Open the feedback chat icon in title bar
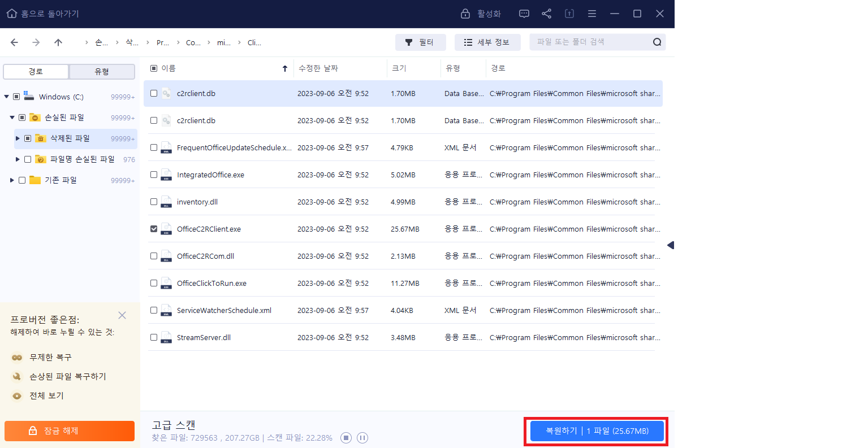Screen dimensions: 868x448 point(524,13)
